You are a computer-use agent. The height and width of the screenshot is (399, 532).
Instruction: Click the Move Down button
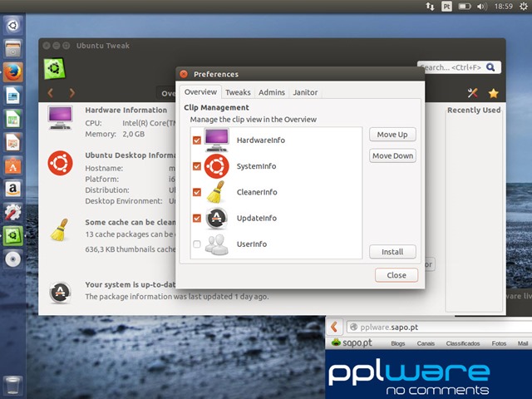click(x=392, y=155)
